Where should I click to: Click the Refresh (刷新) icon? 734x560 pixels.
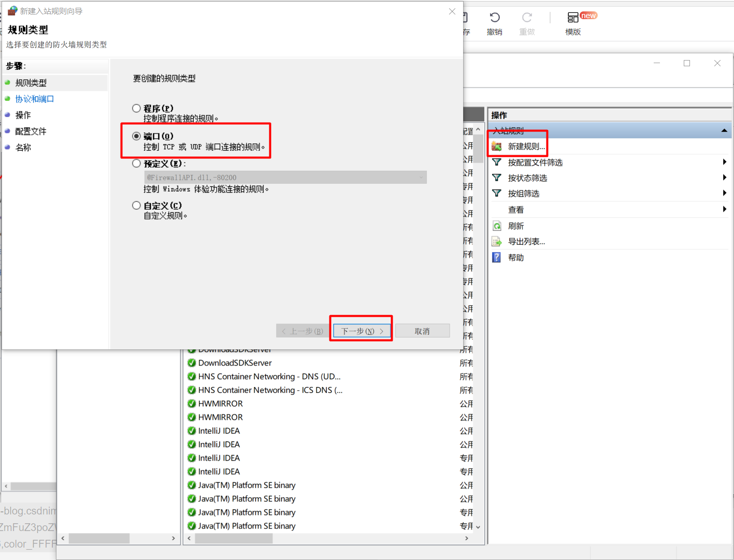tap(497, 226)
